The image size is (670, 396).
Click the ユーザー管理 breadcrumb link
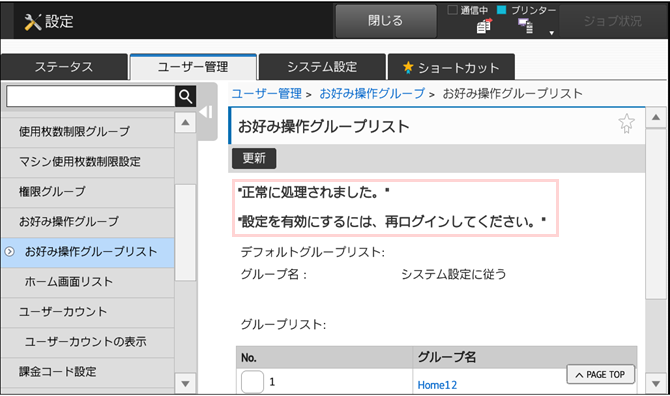point(267,94)
